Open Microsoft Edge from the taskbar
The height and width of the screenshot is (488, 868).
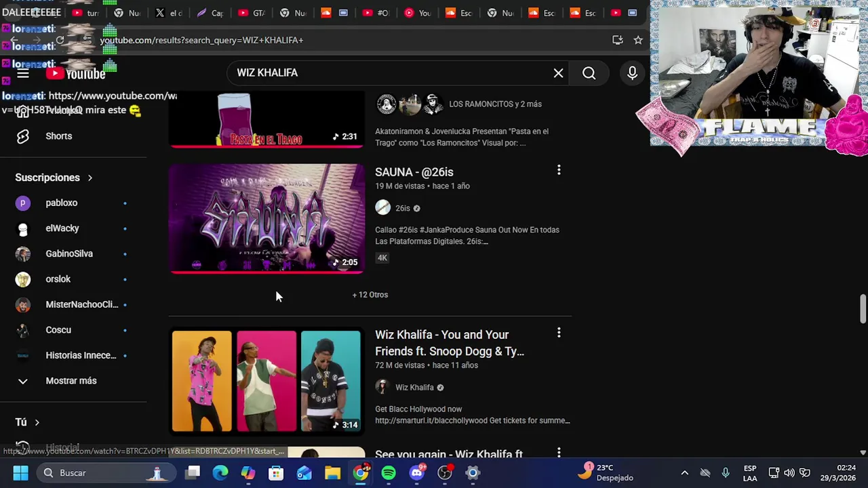coord(220,472)
